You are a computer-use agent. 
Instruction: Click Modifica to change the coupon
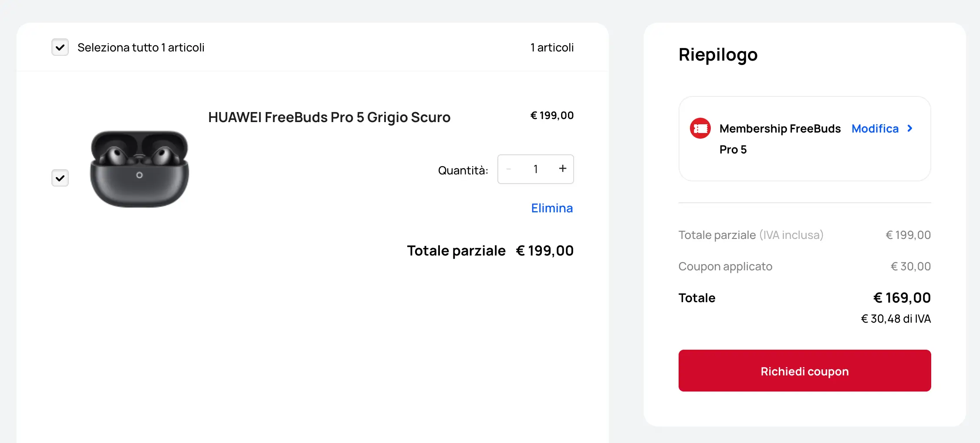tap(875, 129)
